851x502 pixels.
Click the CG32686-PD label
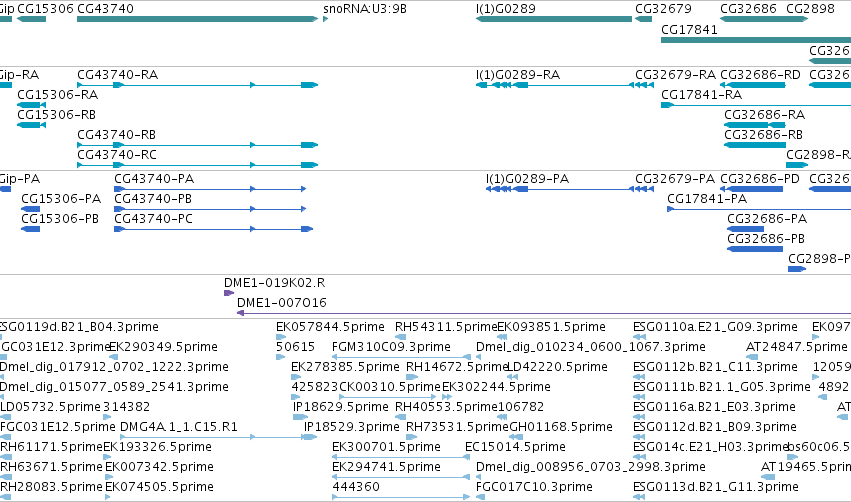(760, 179)
